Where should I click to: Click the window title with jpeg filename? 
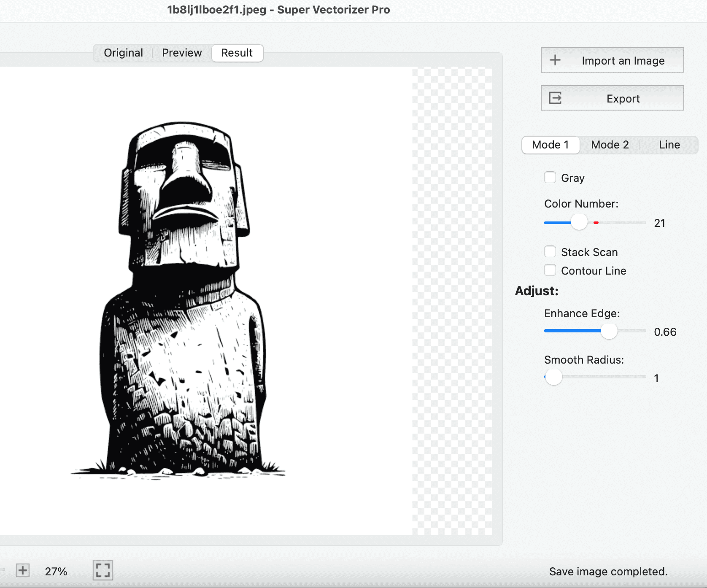[x=278, y=10]
